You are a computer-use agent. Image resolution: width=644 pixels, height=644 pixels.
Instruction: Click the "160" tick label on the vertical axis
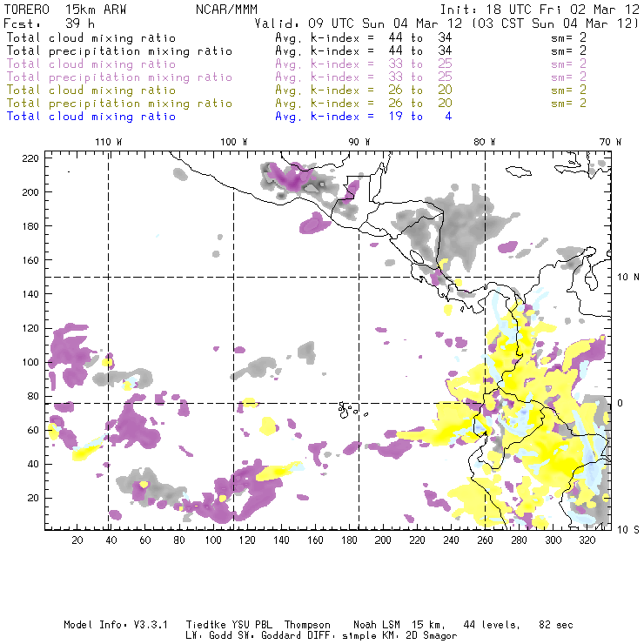pyautogui.click(x=30, y=260)
